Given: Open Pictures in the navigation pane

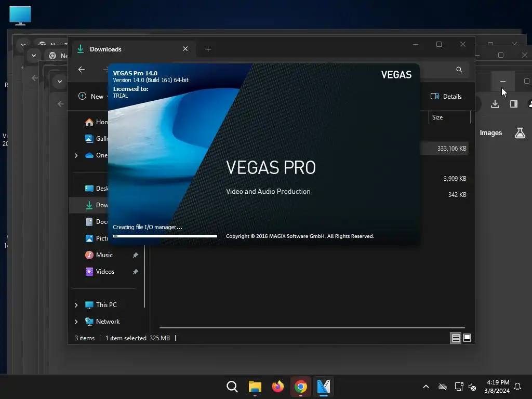Looking at the screenshot, I should [x=96, y=238].
